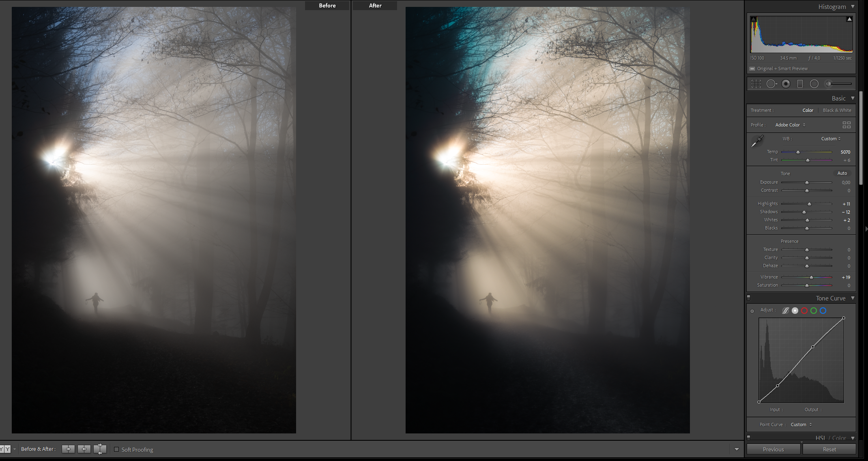Screen dimensions: 868x461
Task: Select the Radial Filter tool
Action: (x=814, y=84)
